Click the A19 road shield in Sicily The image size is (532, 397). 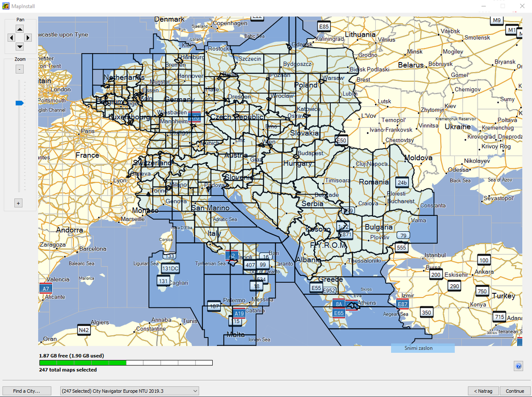[x=239, y=313]
